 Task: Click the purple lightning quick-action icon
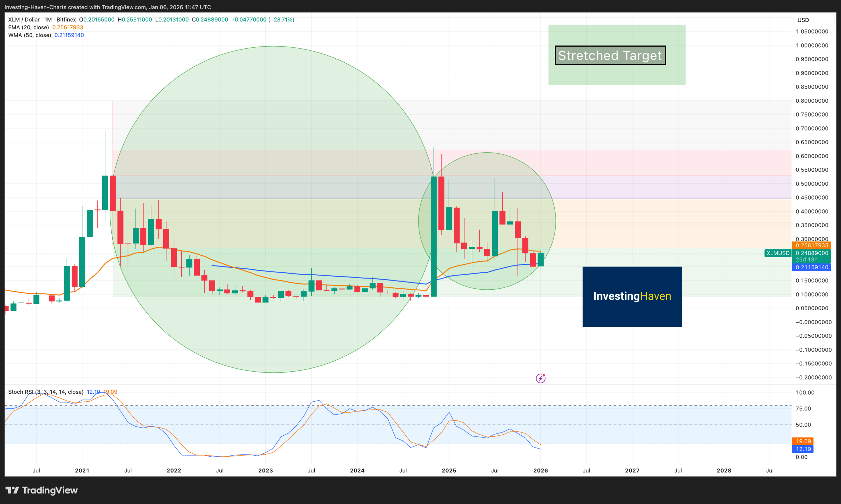(x=541, y=378)
